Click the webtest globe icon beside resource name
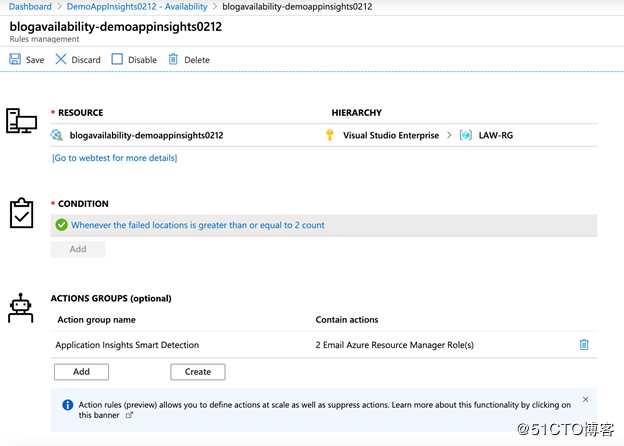The image size is (624, 446). tap(57, 135)
